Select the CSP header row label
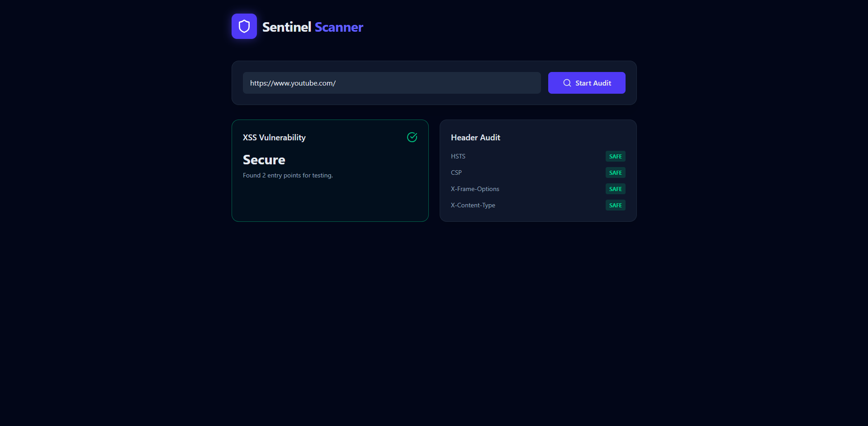 (x=456, y=172)
